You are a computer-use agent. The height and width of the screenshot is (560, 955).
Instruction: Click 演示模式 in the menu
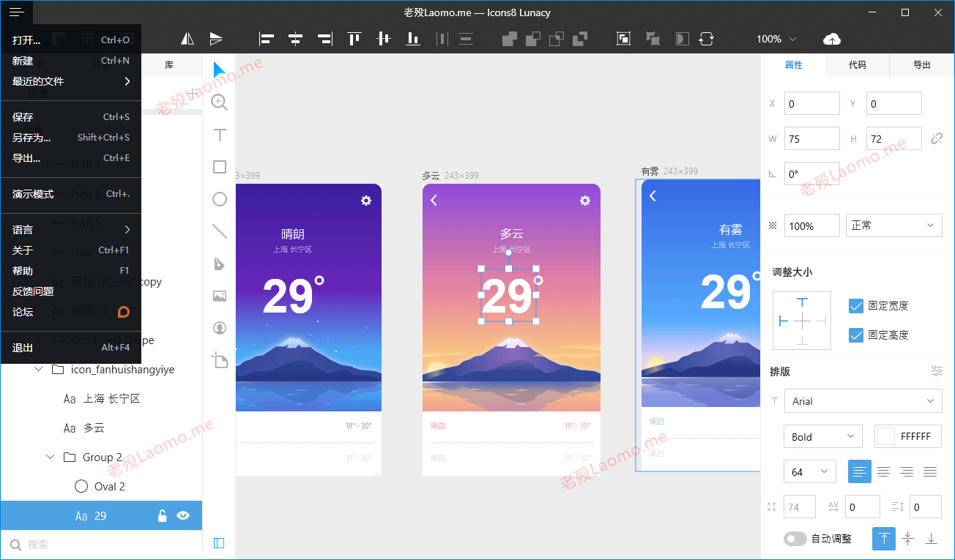[70, 194]
